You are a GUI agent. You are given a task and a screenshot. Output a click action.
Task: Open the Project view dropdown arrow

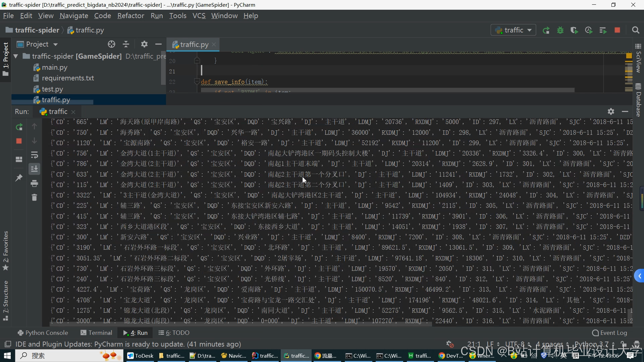tap(56, 45)
